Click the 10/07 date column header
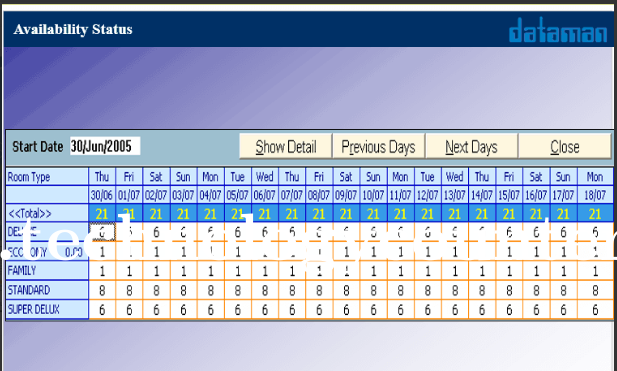617x371 pixels. pyautogui.click(x=373, y=195)
